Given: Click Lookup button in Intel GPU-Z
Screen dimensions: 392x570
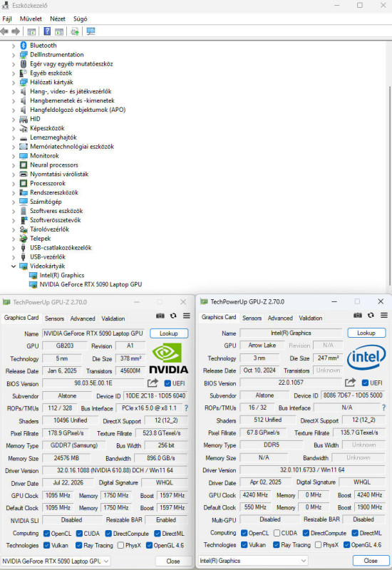Looking at the screenshot, I should (366, 333).
